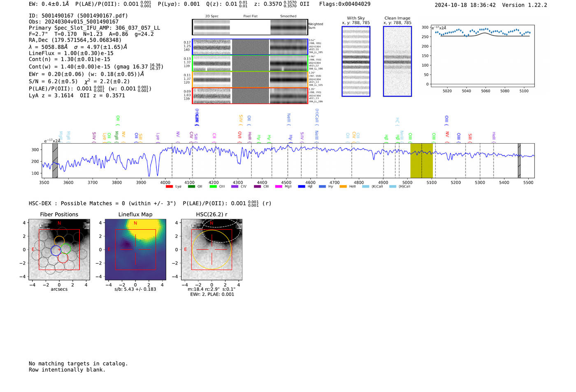The height and width of the screenshot is (392, 576).
Task: Click the 2024-10-18 18:36:42 timestamp
Action: [465, 5]
